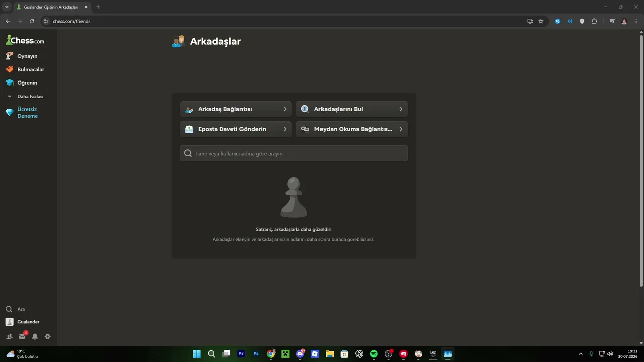Viewport: 644px width, 362px height.
Task: Click the friends icon in sidebar footer
Action: (x=9, y=336)
